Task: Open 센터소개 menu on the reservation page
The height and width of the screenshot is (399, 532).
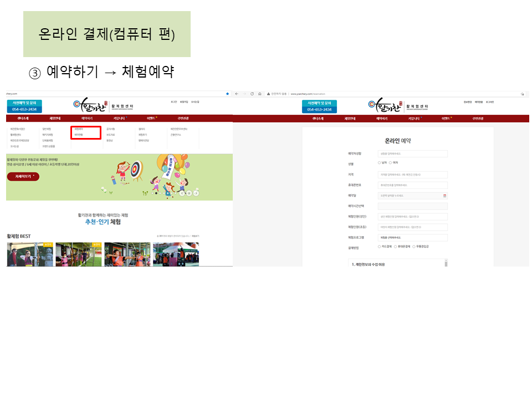Action: (318, 119)
